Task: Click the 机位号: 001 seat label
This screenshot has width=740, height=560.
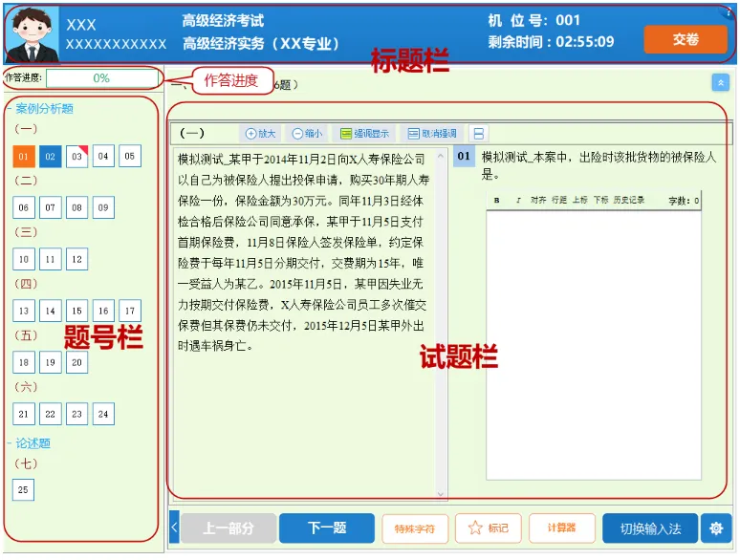Action: coord(533,20)
